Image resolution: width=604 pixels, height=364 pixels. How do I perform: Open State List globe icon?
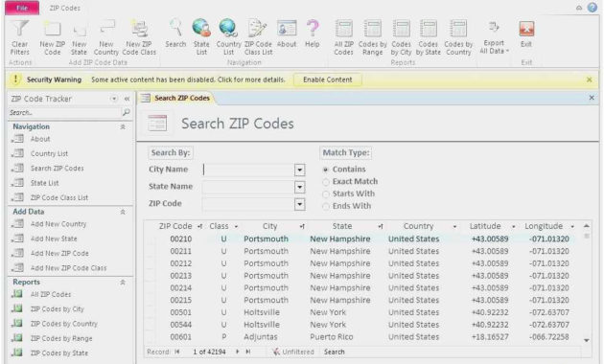point(201,29)
